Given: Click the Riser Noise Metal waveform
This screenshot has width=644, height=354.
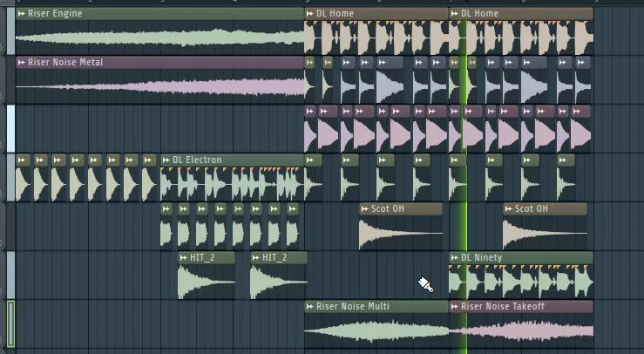Looking at the screenshot, I should click(159, 86).
